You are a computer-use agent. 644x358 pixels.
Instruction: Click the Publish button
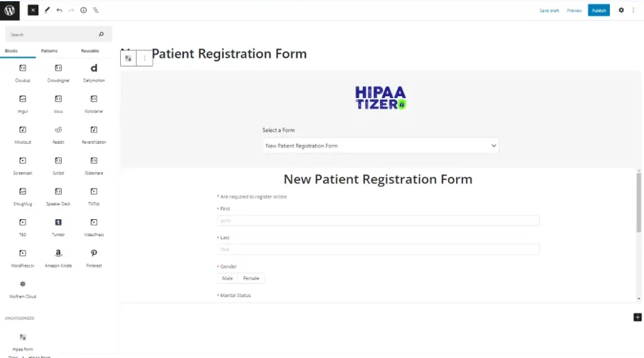599,10
